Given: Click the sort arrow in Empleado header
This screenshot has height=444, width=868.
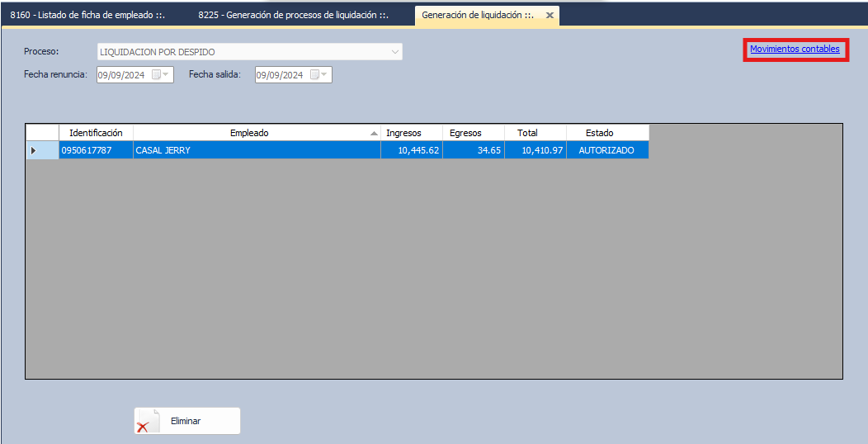Looking at the screenshot, I should [374, 134].
